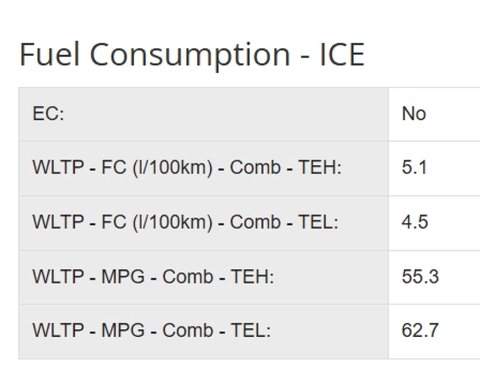Click (l/100km) in the TEH row

pyautogui.click(x=172, y=167)
